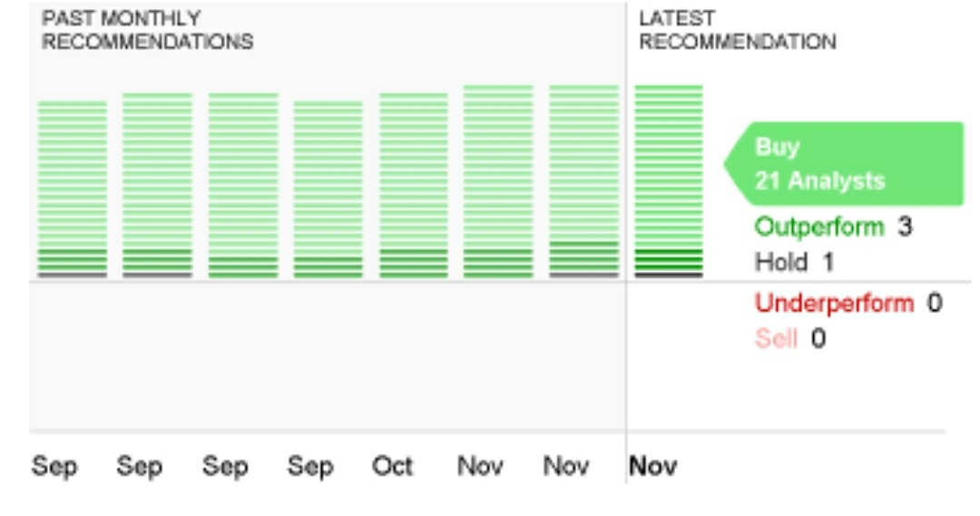Select the latest Nov recommendation bar
The image size is (980, 516).
point(669,181)
